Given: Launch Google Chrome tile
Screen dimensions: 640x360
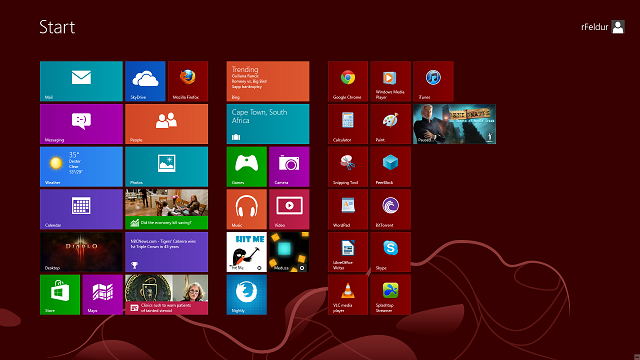Looking at the screenshot, I should click(x=348, y=81).
